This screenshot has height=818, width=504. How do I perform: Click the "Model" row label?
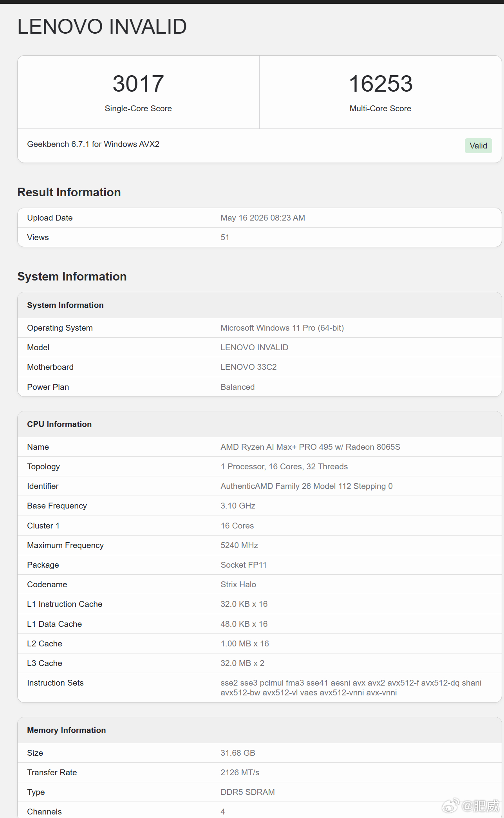pyautogui.click(x=38, y=347)
